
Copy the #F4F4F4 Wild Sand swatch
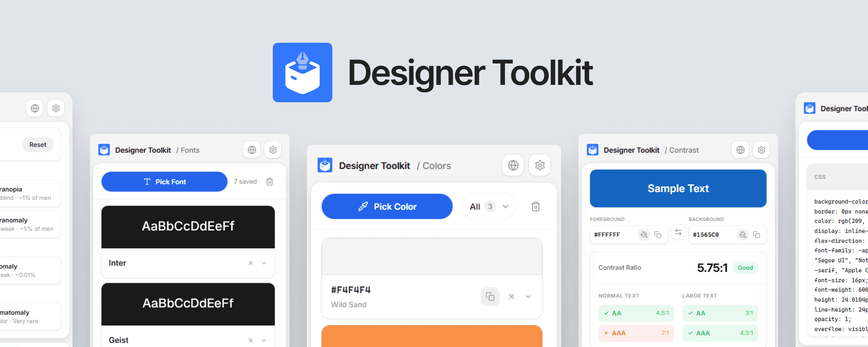tap(490, 296)
